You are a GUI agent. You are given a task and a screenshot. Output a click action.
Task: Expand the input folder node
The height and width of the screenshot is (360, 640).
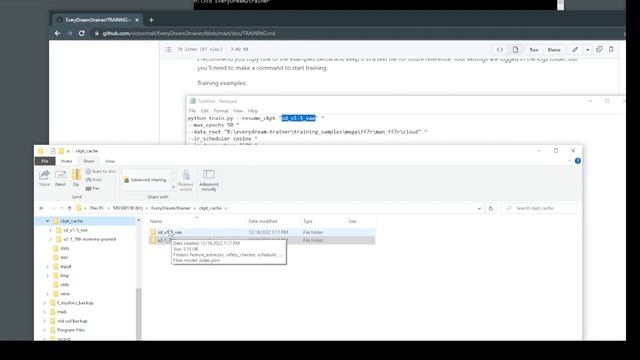tap(47, 267)
